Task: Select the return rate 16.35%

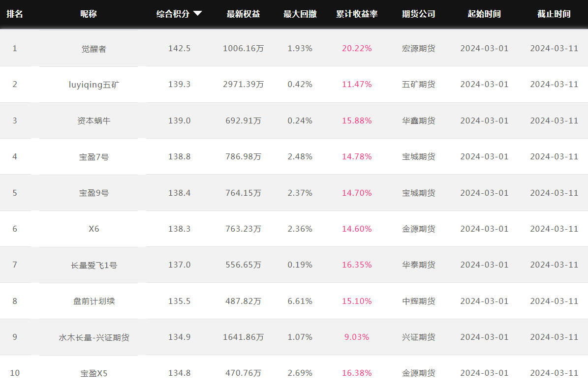Action: [x=357, y=265]
